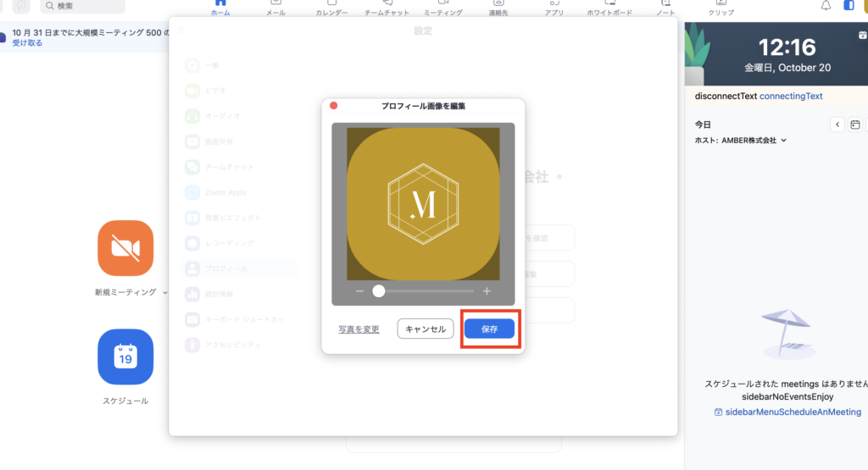Click the plus icon beside the zoom slider
Viewport: 868px width, 470px height.
tap(487, 291)
